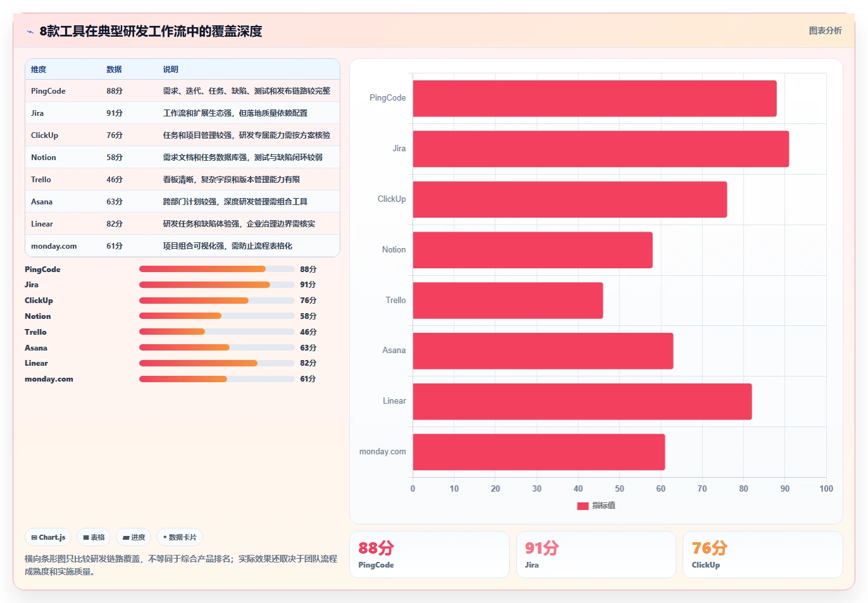
Task: Click the 88分 PingCode data card
Action: [430, 554]
